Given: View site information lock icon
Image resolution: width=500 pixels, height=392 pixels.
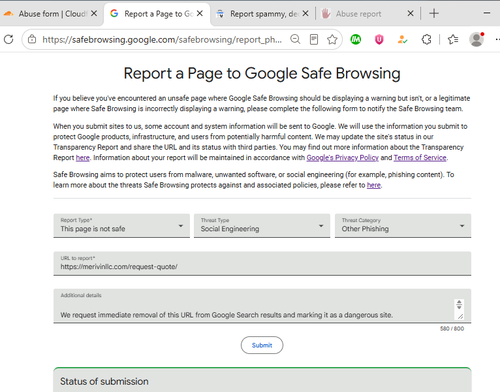Looking at the screenshot, I should point(32,39).
